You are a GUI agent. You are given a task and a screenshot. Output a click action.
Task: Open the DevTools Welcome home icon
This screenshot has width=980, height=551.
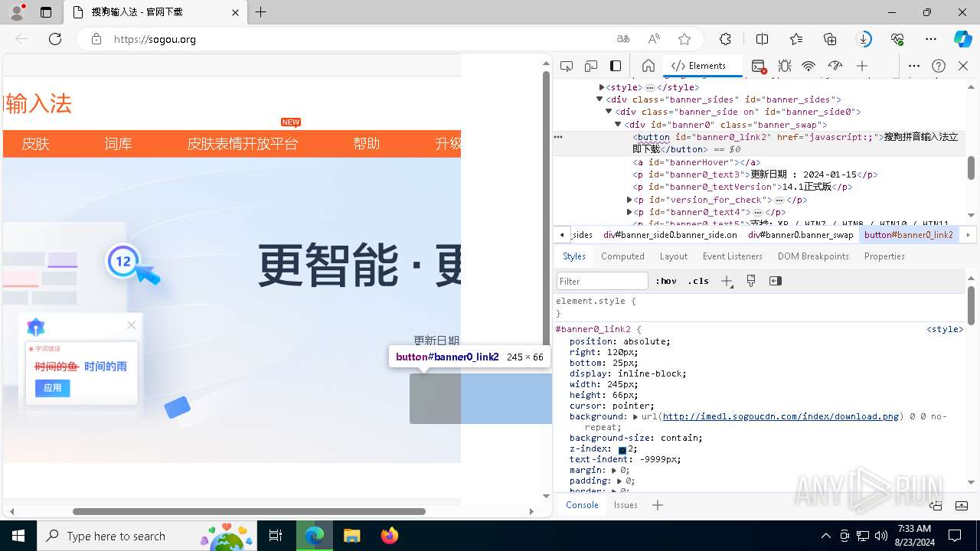point(648,66)
